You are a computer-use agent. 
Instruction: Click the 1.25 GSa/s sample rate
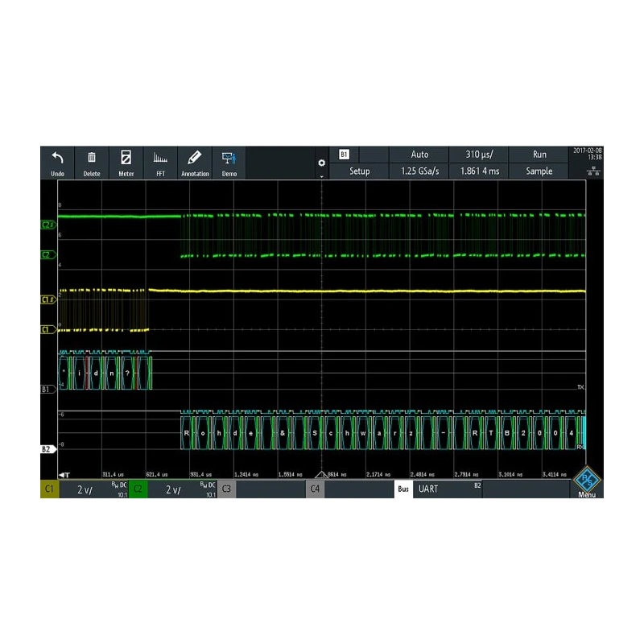pyautogui.click(x=419, y=171)
